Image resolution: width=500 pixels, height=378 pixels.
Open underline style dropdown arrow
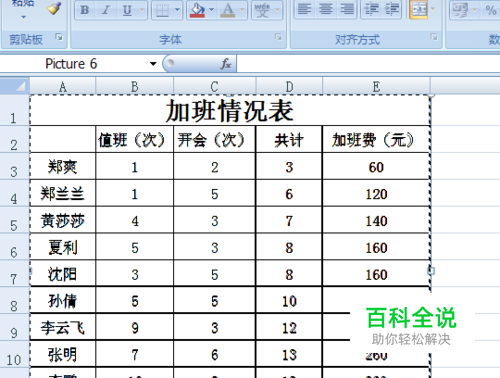(x=142, y=10)
